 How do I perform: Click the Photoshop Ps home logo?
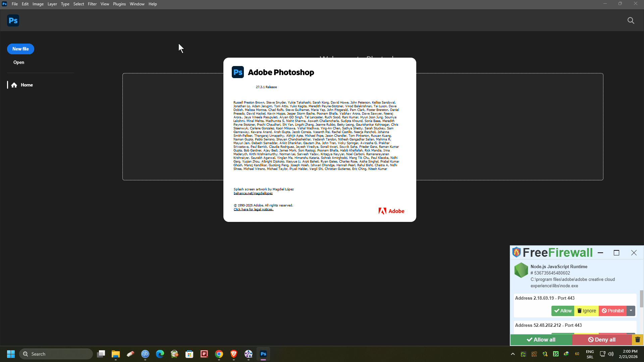[x=13, y=20]
